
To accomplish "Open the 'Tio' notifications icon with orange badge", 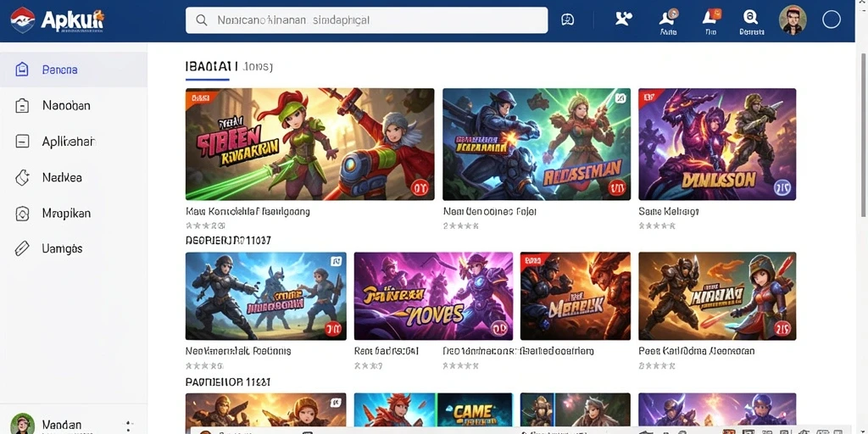I will click(x=711, y=22).
